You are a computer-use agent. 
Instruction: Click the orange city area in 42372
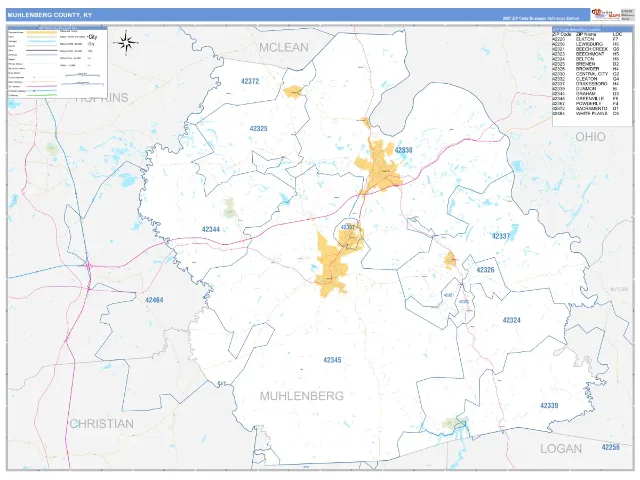[x=293, y=92]
